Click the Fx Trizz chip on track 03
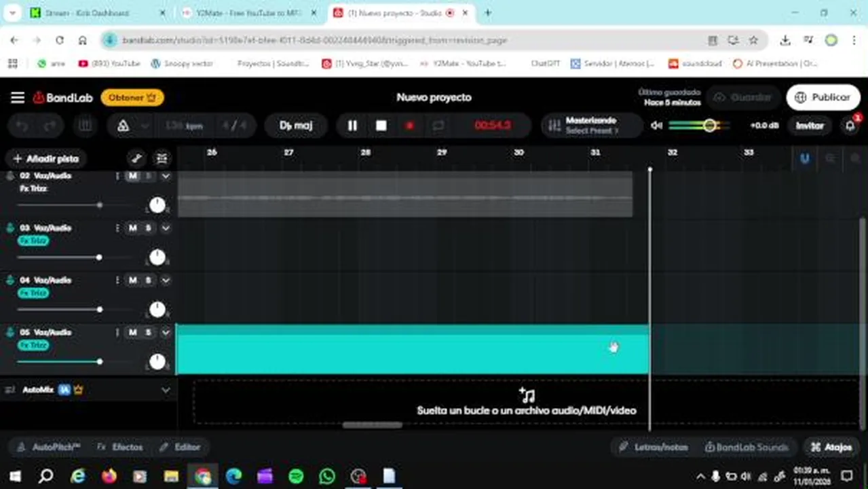The width and height of the screenshot is (868, 489). (x=34, y=241)
